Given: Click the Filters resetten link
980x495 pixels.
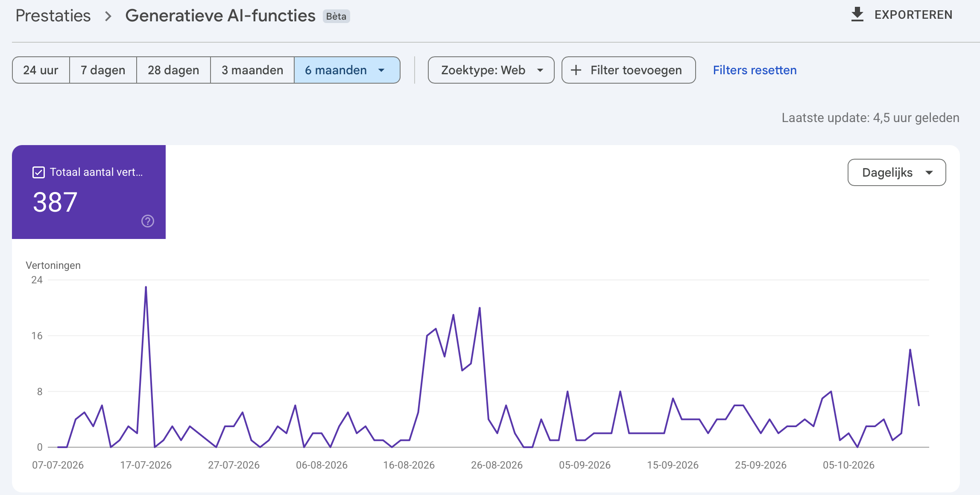Looking at the screenshot, I should click(755, 70).
